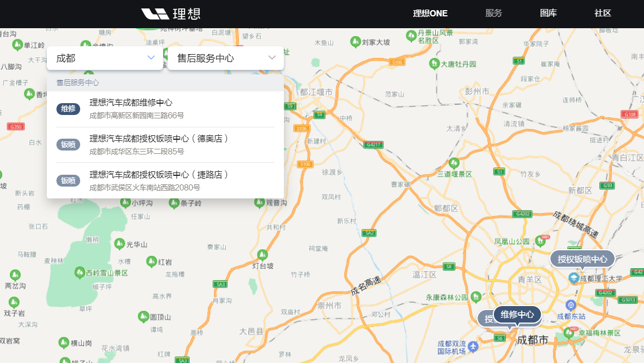
Task: Click address 成都市高新区新园南三路66号
Action: tap(137, 116)
